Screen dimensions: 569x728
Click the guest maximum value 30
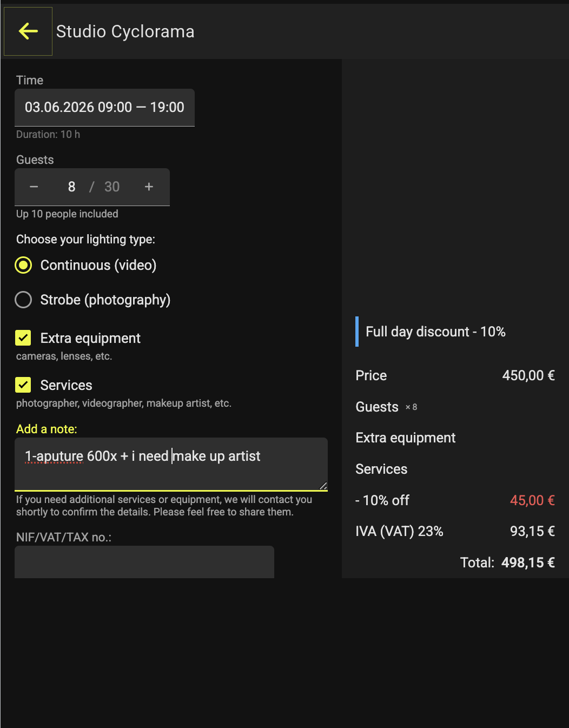[112, 187]
